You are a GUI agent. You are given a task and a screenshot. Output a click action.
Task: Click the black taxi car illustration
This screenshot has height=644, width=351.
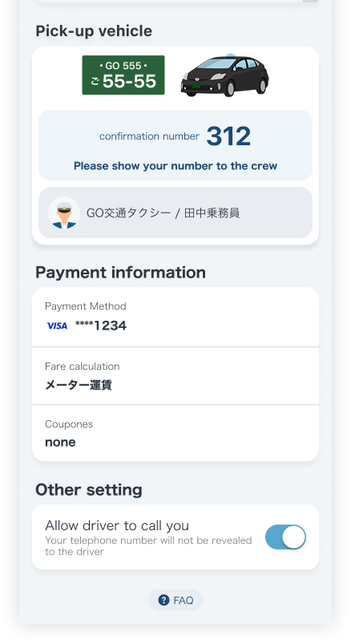pyautogui.click(x=224, y=75)
